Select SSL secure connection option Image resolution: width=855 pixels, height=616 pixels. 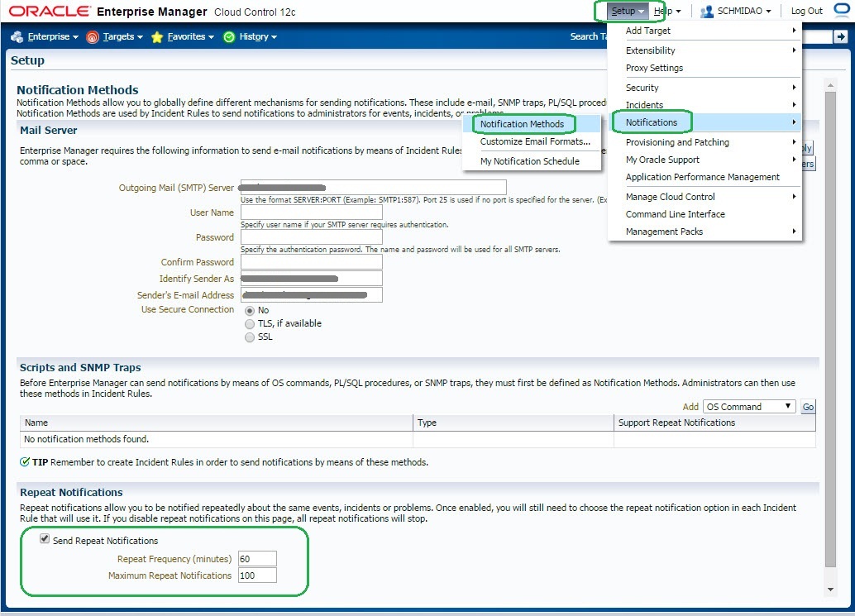250,337
